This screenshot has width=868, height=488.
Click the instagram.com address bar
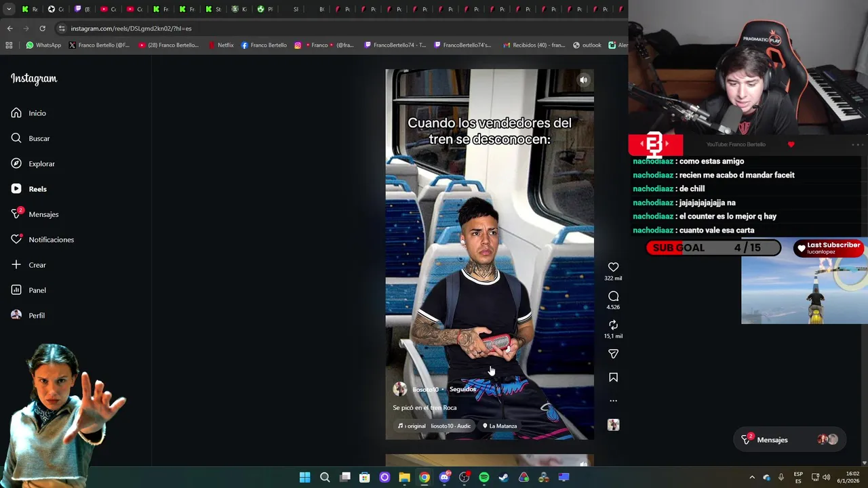coord(339,28)
